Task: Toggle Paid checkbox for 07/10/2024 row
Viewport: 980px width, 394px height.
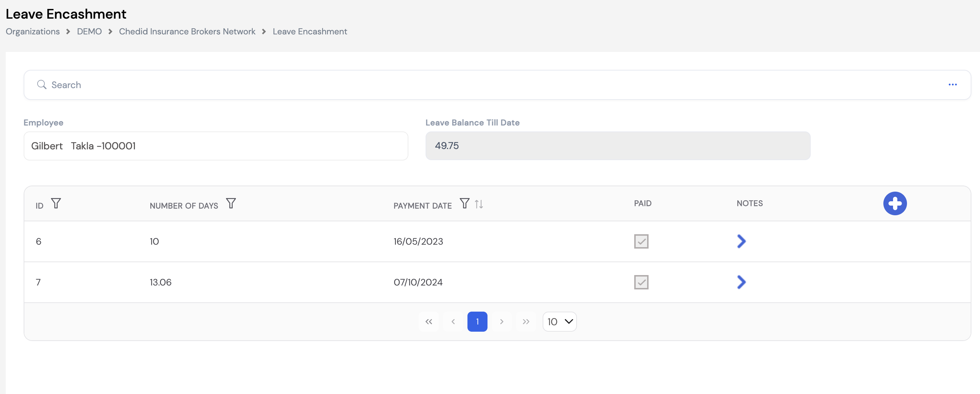Action: coord(641,282)
